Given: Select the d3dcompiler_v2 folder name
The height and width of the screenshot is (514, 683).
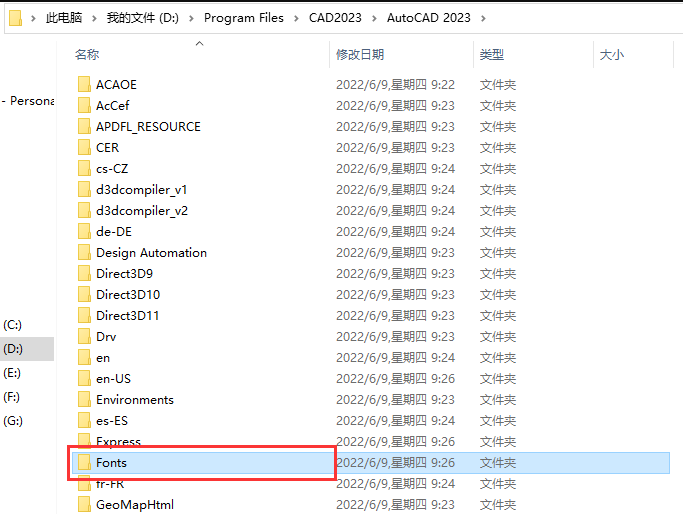Looking at the screenshot, I should (142, 210).
